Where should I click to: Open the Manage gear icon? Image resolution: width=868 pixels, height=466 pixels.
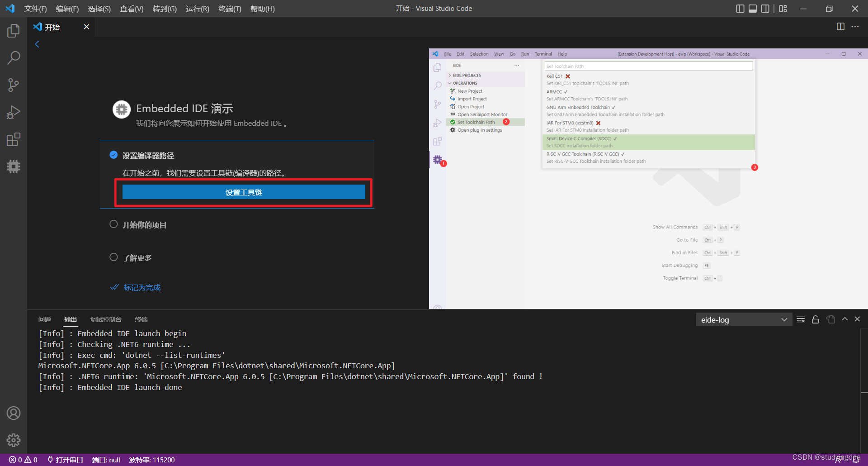14,440
